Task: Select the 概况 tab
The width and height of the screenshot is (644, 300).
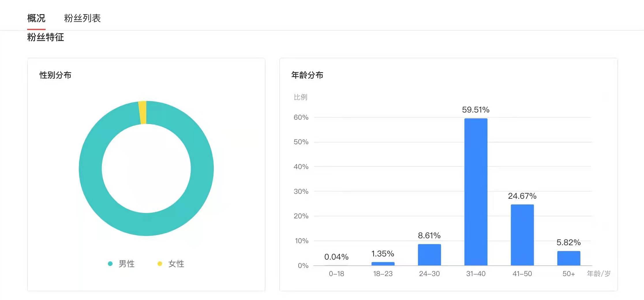Action: pyautogui.click(x=36, y=18)
